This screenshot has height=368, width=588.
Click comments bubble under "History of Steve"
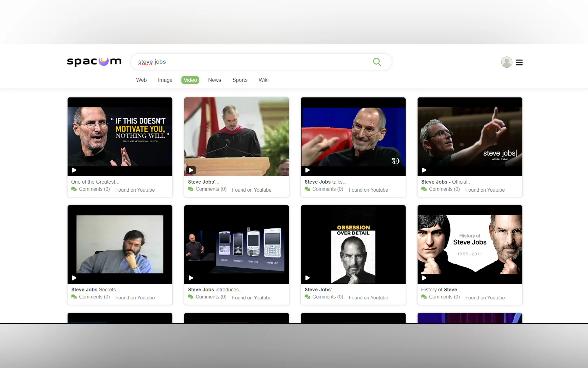tap(424, 297)
